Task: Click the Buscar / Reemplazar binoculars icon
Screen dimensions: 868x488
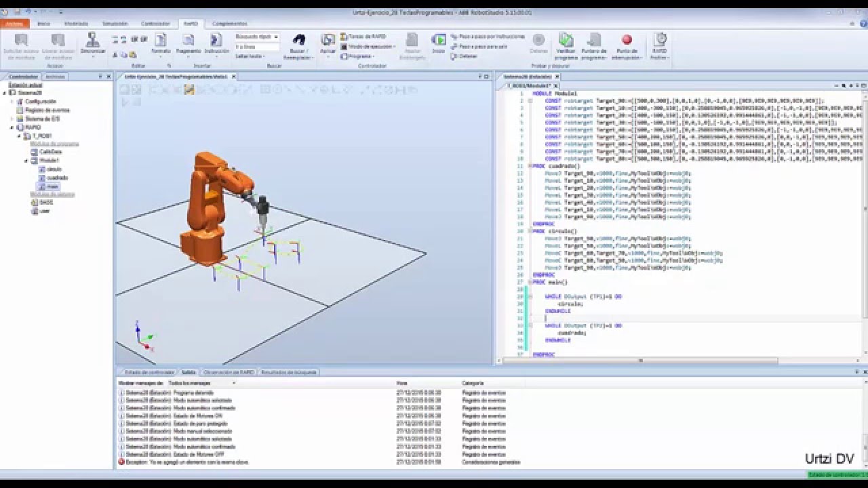Action: pos(299,40)
